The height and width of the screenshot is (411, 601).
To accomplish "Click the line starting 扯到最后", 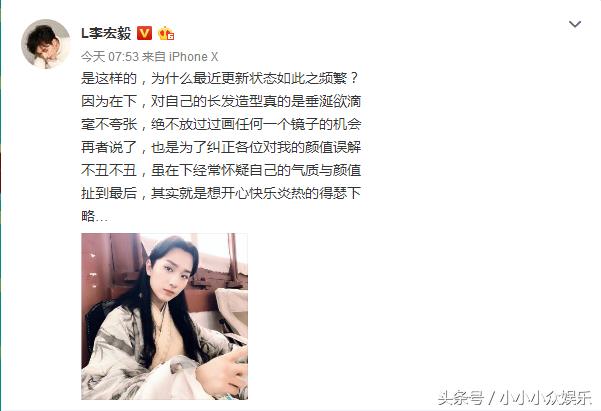I will coord(221,193).
